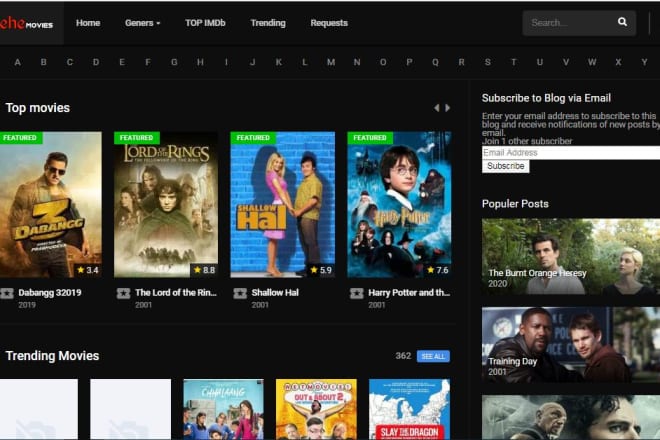The image size is (660, 440).
Task: Click the Dabangg 32019 title link
Action: (x=50, y=293)
